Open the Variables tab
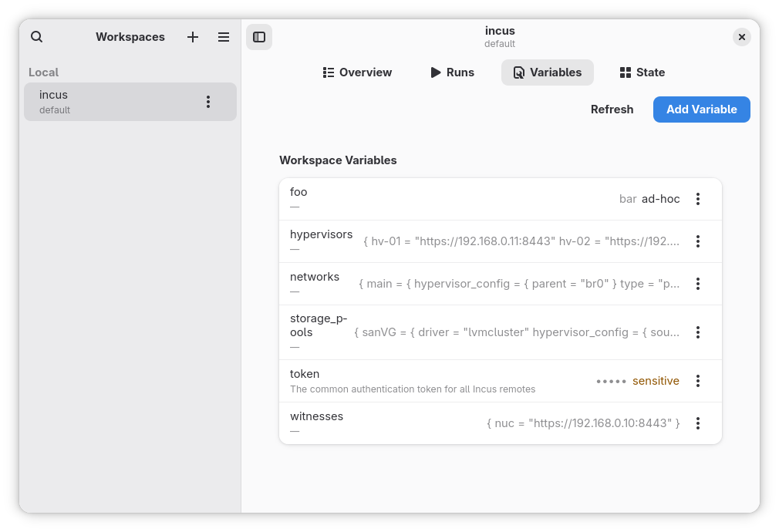The width and height of the screenshot is (779, 532). tap(548, 72)
